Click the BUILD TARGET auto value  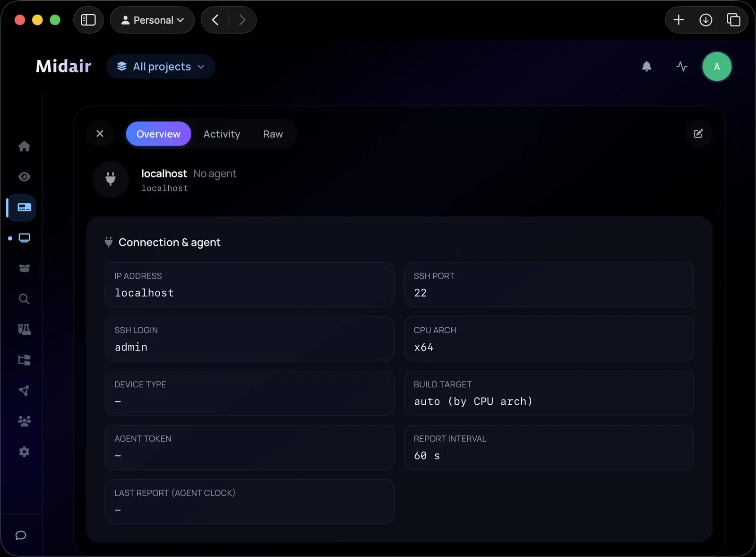(473, 401)
